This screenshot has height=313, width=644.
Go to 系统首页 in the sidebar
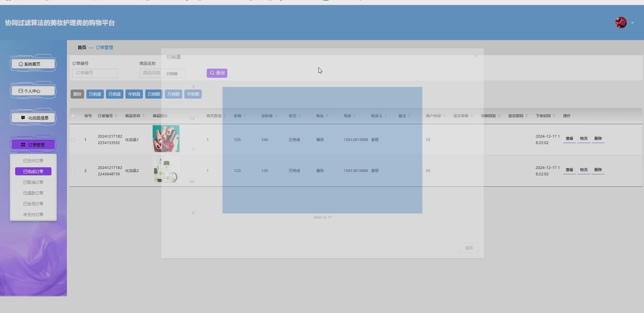click(33, 64)
